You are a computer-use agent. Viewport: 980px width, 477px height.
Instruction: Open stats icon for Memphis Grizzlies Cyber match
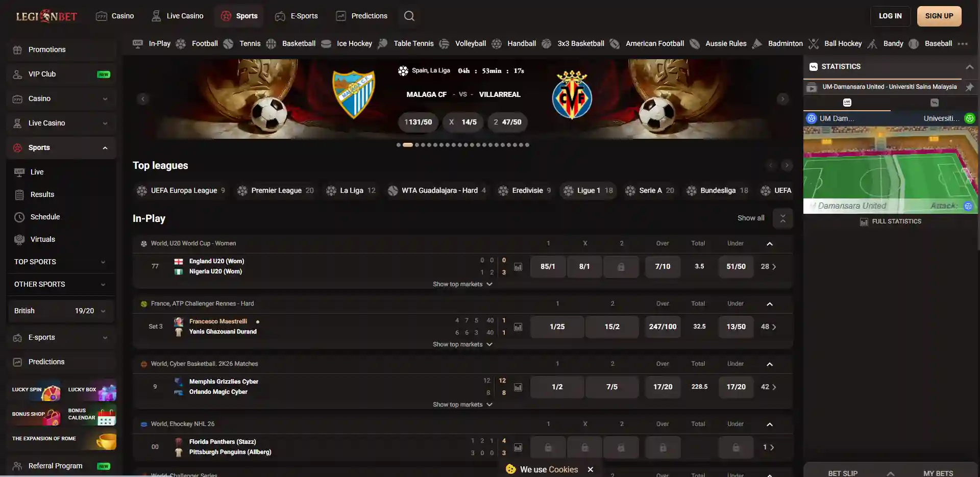click(518, 387)
